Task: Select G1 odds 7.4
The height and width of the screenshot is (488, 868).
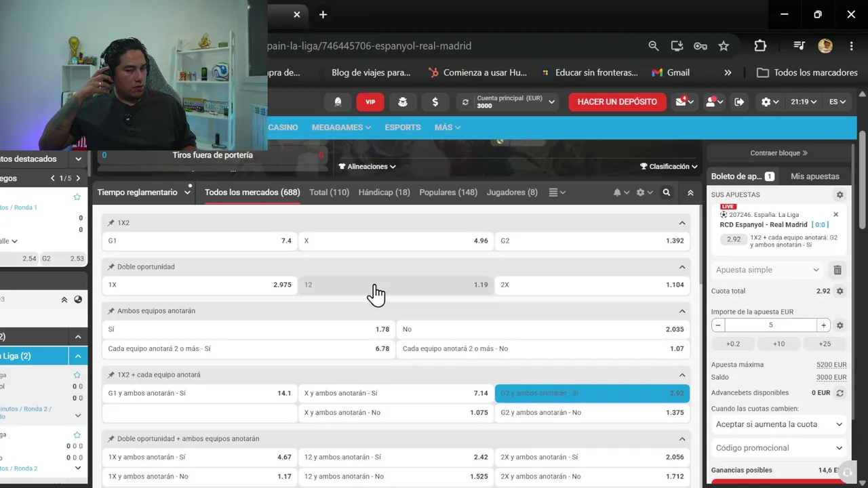Action: (x=199, y=241)
